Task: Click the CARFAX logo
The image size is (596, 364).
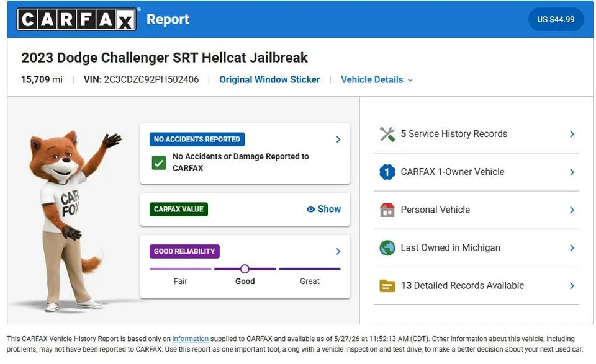Action: (76, 19)
